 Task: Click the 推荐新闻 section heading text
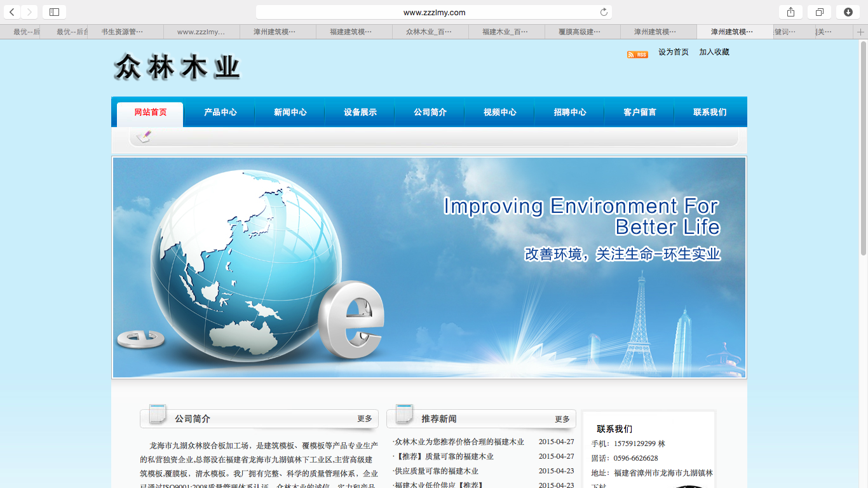[x=439, y=419]
